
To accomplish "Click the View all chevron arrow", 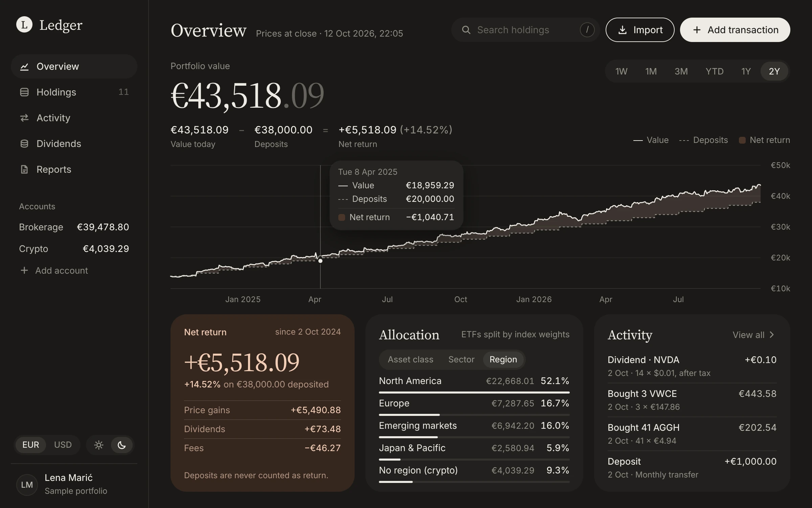I will coord(772,335).
